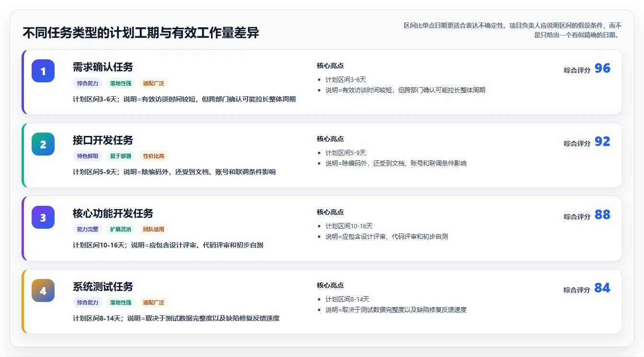Click the 适配广泛 tag in 系统测试任务 card
Image resolution: width=644 pixels, height=357 pixels.
coord(154,302)
